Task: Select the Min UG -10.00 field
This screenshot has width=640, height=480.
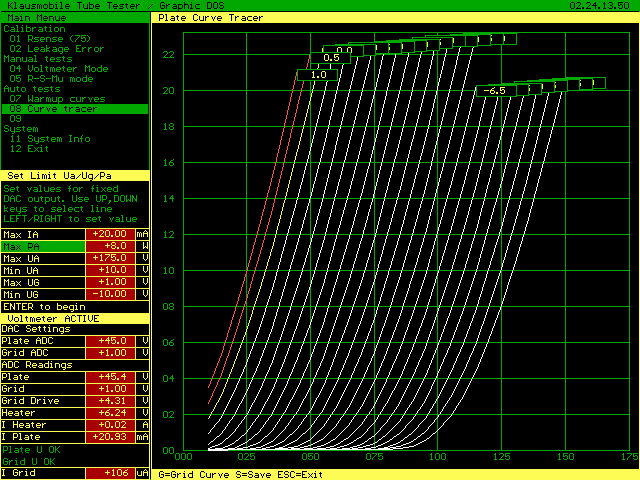Action: [112, 294]
